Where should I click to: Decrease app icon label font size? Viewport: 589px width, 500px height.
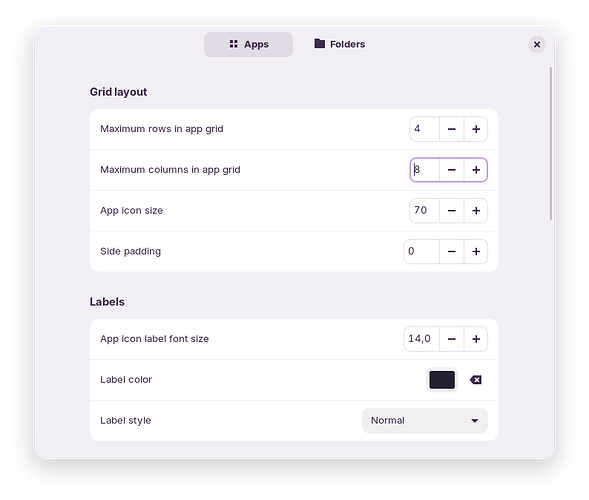point(452,339)
